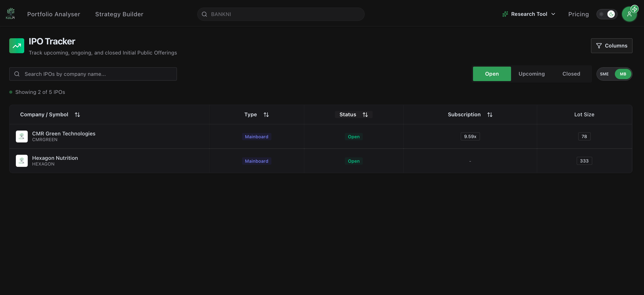Screen dimensions: 644x295
Task: Expand the Research Tool dropdown chevron
Action: point(553,14)
